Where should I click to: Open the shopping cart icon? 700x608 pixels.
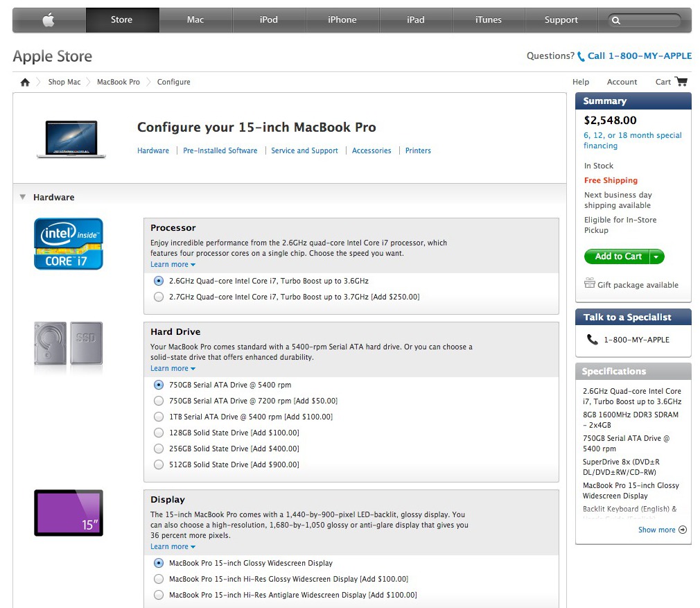pos(681,81)
